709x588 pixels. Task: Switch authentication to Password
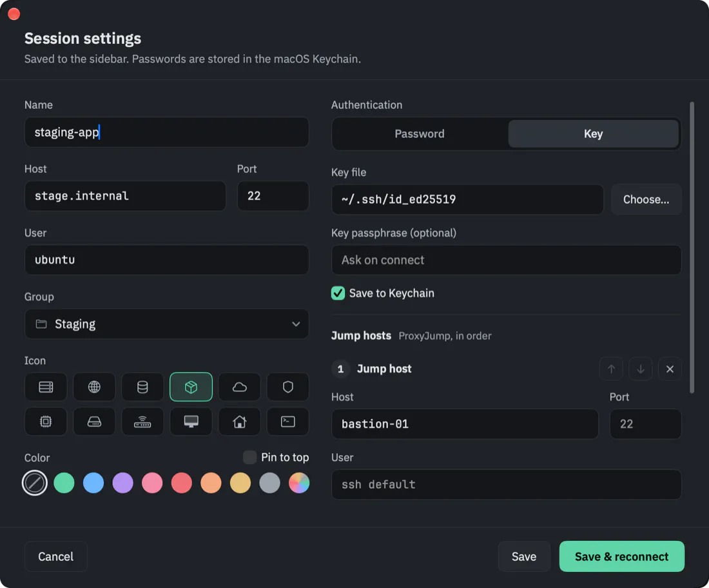[x=420, y=134]
